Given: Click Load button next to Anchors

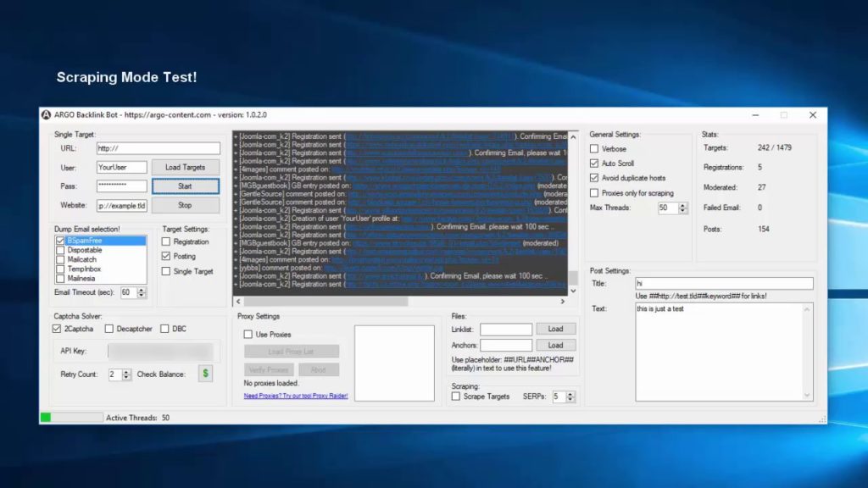Looking at the screenshot, I should [x=555, y=345].
